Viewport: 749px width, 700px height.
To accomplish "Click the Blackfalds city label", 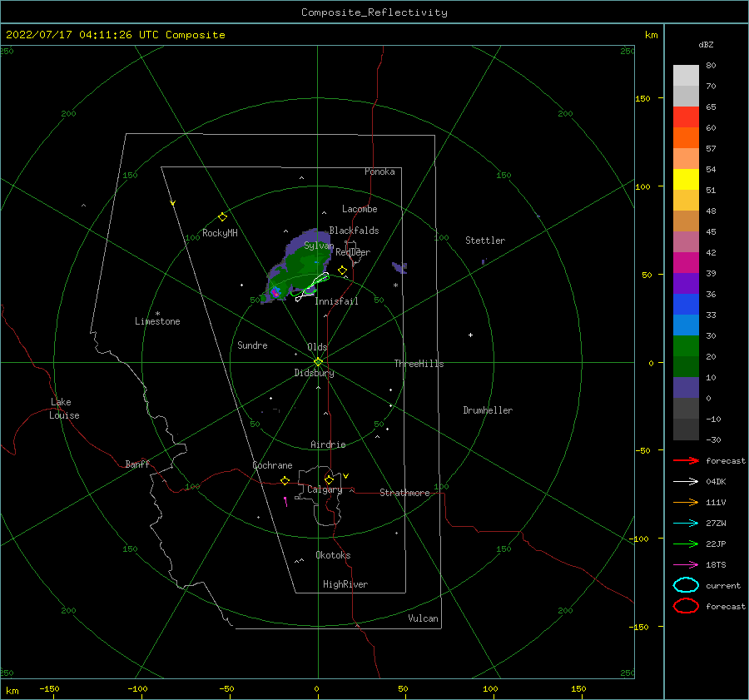I will [354, 231].
